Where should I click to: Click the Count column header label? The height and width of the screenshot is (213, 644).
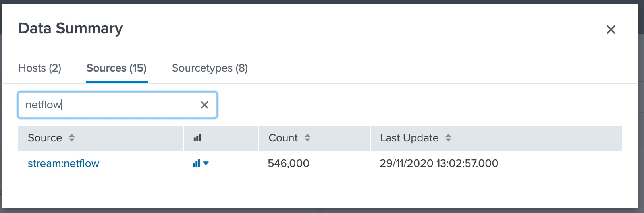(283, 138)
